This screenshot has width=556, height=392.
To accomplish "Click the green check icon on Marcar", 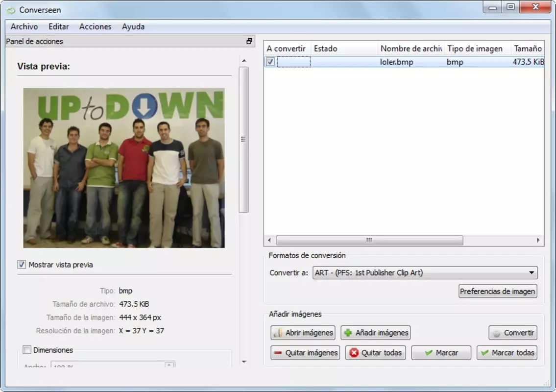I will click(x=428, y=353).
